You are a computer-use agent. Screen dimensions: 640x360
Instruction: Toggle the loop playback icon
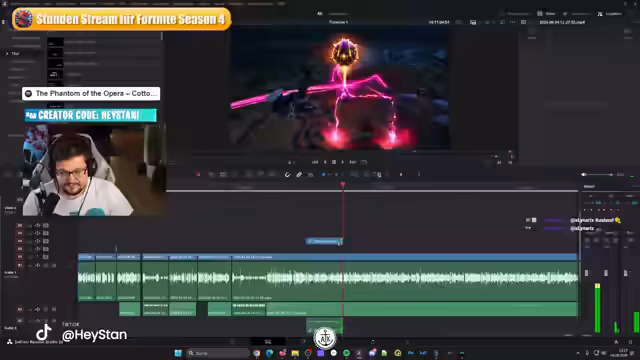coord(364,162)
